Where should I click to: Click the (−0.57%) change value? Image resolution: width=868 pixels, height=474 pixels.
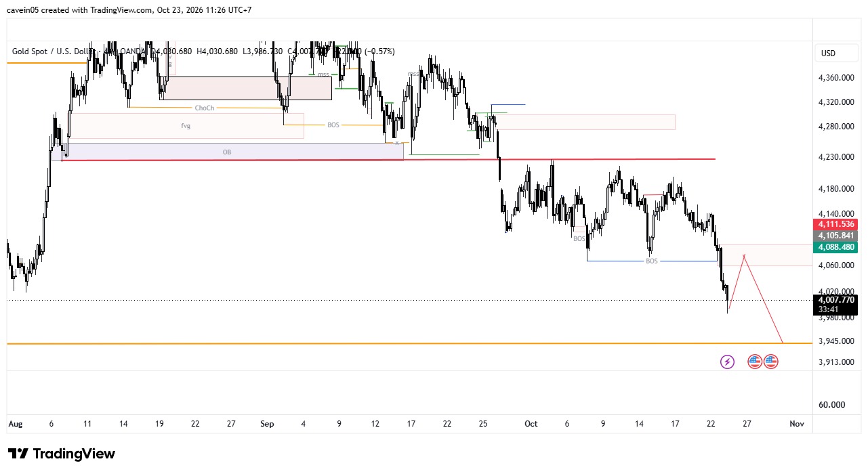[x=378, y=51]
